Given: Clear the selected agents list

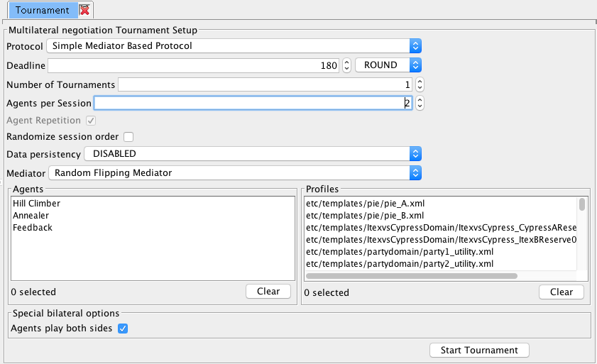Looking at the screenshot, I should (268, 292).
